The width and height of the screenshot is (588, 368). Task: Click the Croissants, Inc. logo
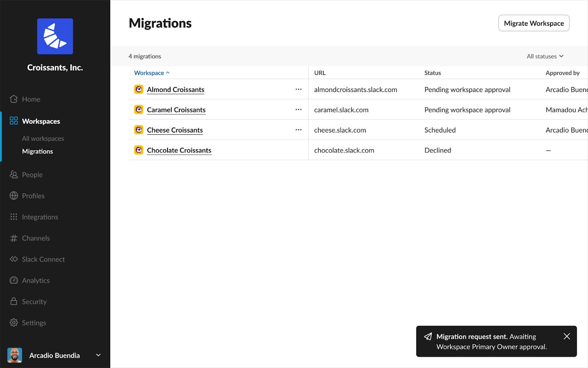point(55,36)
